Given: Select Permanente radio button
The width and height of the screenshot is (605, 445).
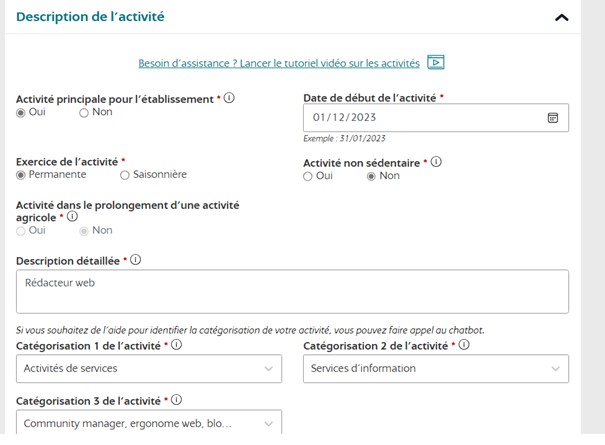Looking at the screenshot, I should pos(21,176).
